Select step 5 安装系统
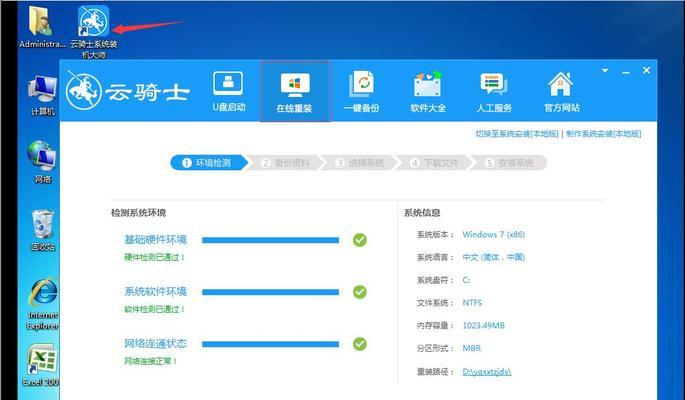Screen dimensions: 685x400 coord(509,163)
